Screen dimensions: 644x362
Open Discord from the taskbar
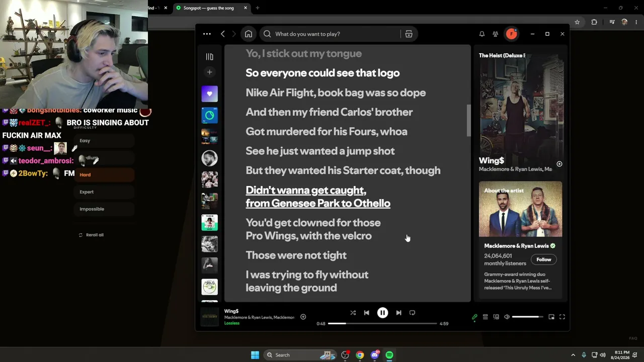point(374,355)
